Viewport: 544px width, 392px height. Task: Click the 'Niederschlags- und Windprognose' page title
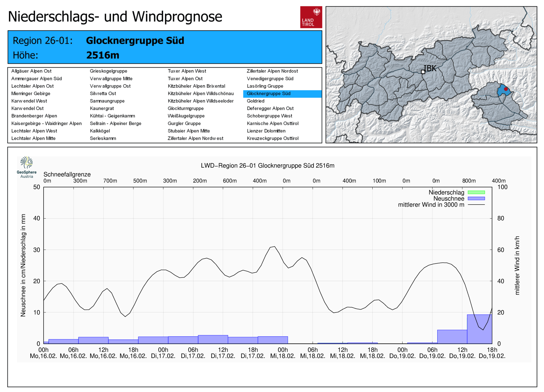point(115,17)
